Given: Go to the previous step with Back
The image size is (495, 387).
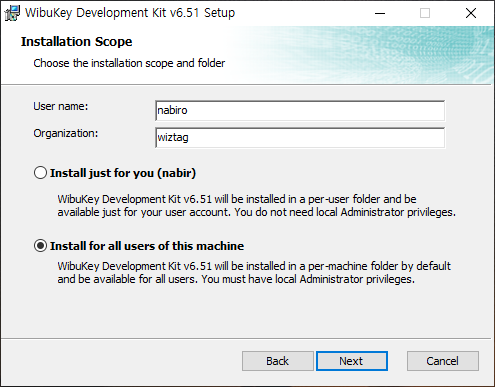Looking at the screenshot, I should pyautogui.click(x=278, y=361).
